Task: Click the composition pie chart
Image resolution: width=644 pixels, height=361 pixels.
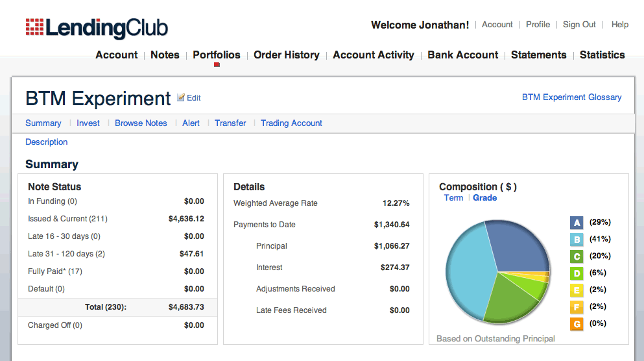Action: pos(497,271)
